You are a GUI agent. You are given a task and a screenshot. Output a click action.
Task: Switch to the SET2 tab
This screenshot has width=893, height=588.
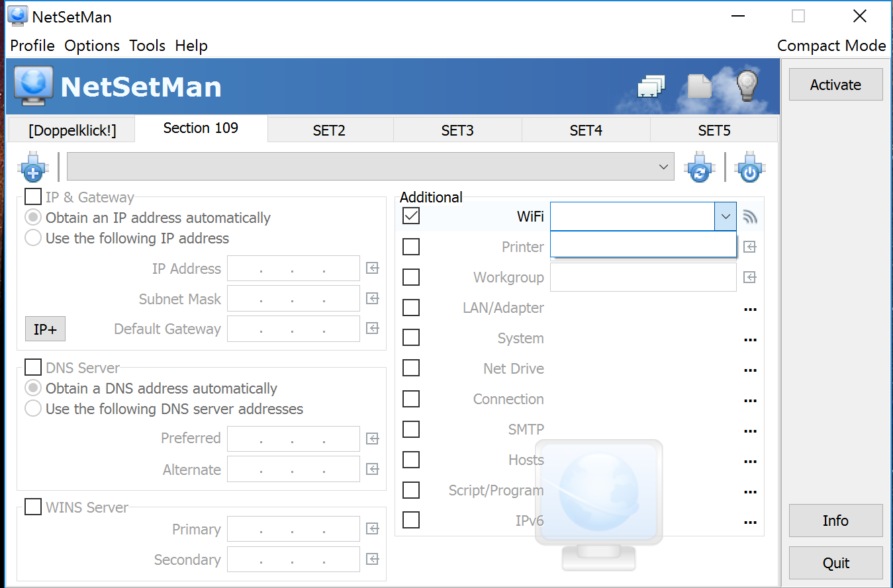coord(329,130)
